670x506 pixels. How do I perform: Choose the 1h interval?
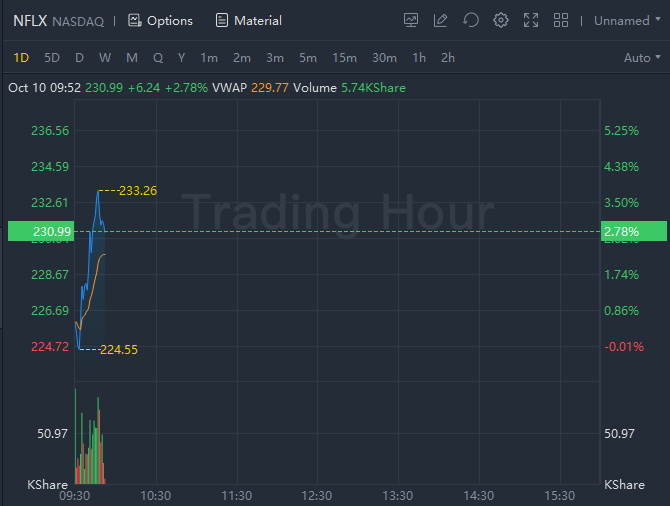(x=419, y=58)
